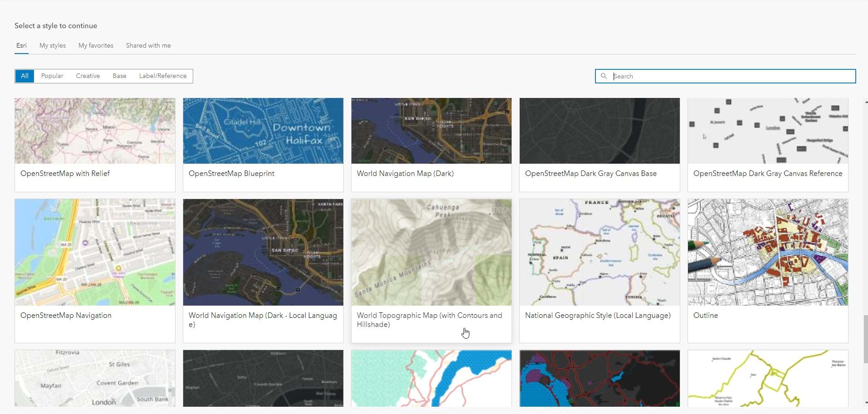Select National Geographic Style (Local Language) thumbnail
The height and width of the screenshot is (414, 868).
coord(600,252)
